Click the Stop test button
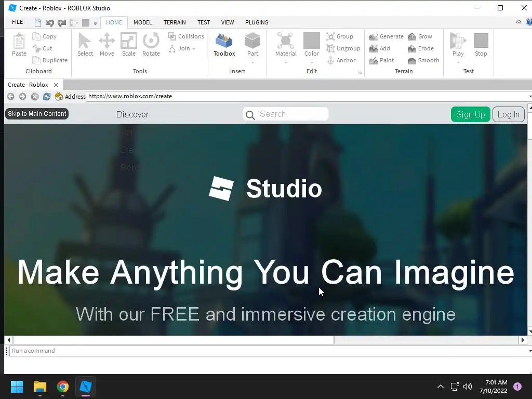Image resolution: width=532 pixels, height=399 pixels. pyautogui.click(x=481, y=45)
